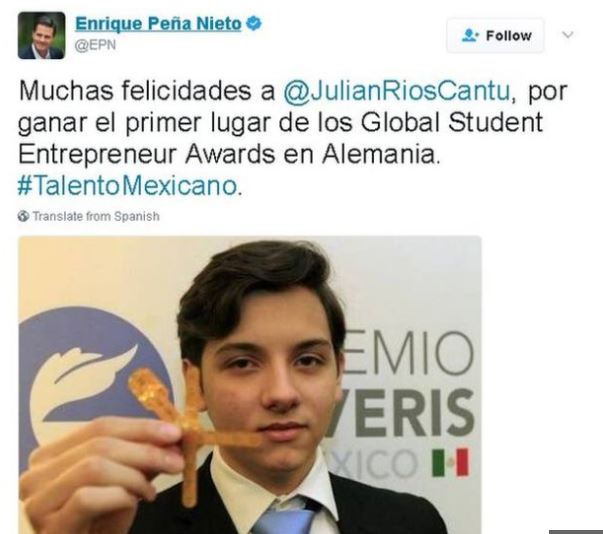Open the #TalentoMexicano hashtag
This screenshot has height=534, width=603.
[127, 186]
